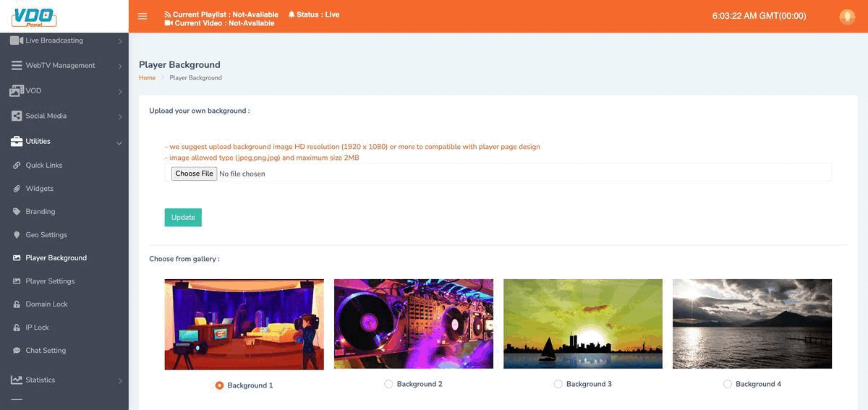Select the Background 2 radio button
Image resolution: width=868 pixels, height=410 pixels.
[388, 384]
